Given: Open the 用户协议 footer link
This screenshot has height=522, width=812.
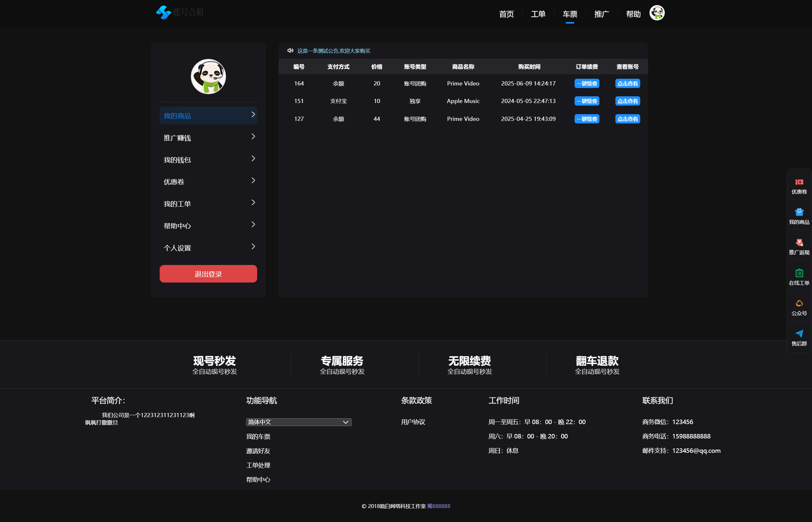Looking at the screenshot, I should (413, 422).
